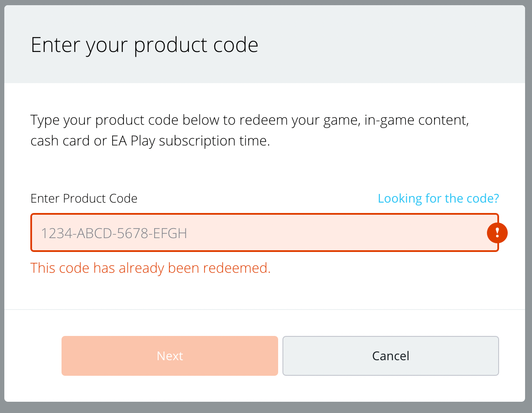
Task: Click the 1234-ABCD-5678-EFGH placeholder text
Action: (x=114, y=234)
